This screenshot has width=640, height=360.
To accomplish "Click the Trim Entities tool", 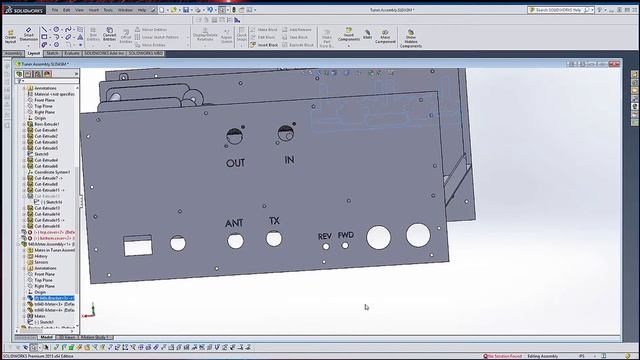I will tap(93, 34).
